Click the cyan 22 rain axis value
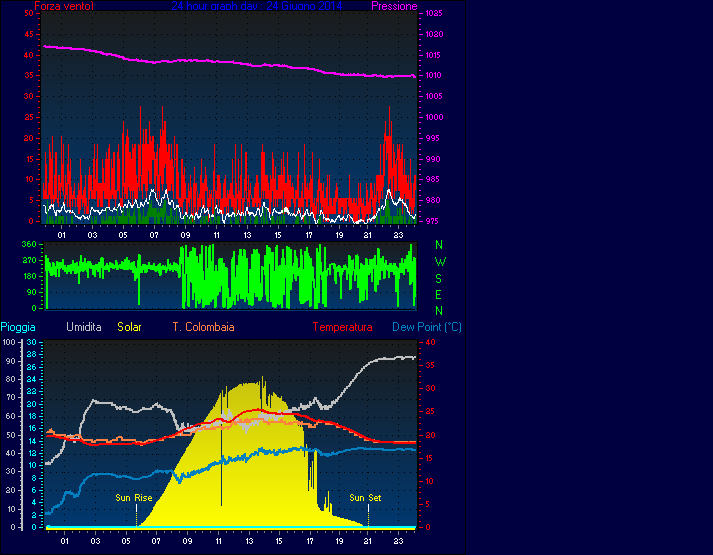 (x=32, y=392)
